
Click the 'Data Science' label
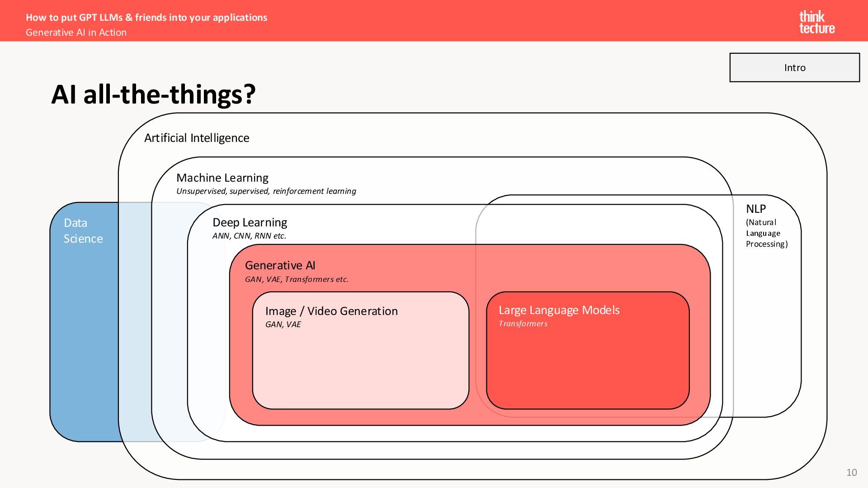click(x=83, y=230)
